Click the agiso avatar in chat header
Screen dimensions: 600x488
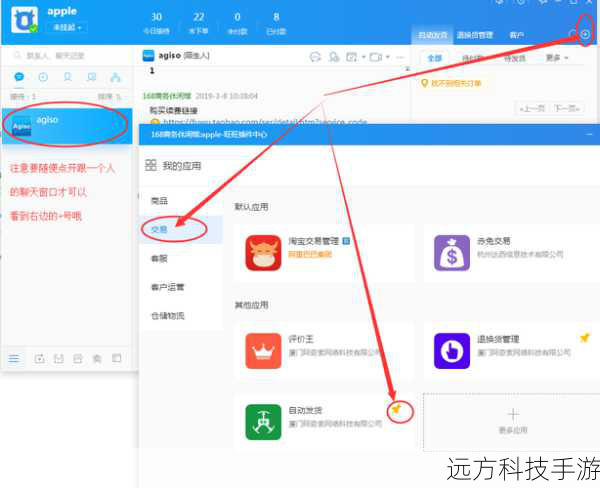148,56
